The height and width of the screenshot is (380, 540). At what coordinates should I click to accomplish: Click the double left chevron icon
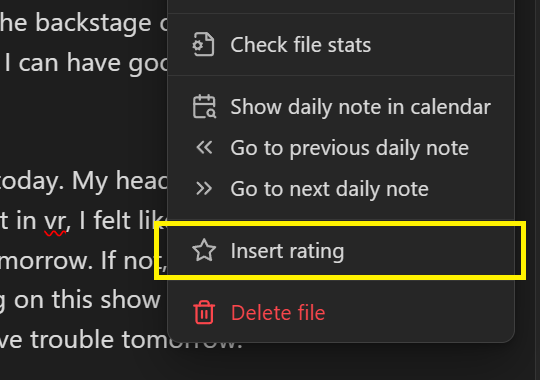tap(204, 147)
